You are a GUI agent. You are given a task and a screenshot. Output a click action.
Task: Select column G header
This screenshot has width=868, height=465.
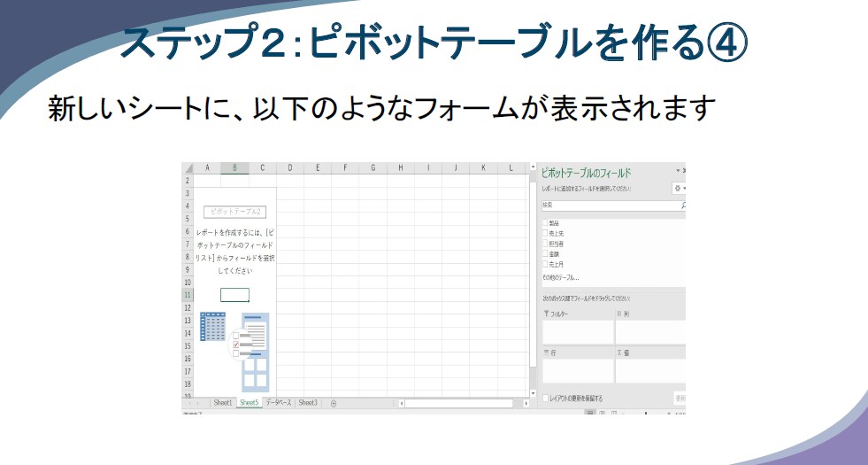[373, 168]
